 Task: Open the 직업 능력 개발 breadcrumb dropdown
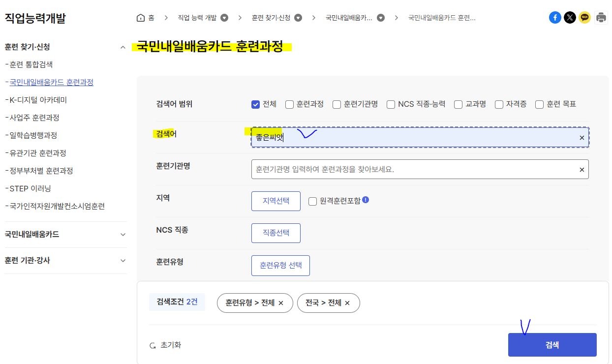(224, 18)
